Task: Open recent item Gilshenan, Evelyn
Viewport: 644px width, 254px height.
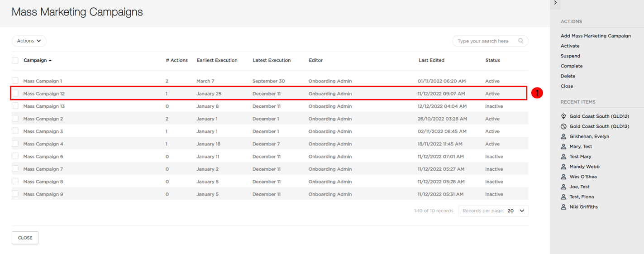Action: click(x=589, y=136)
